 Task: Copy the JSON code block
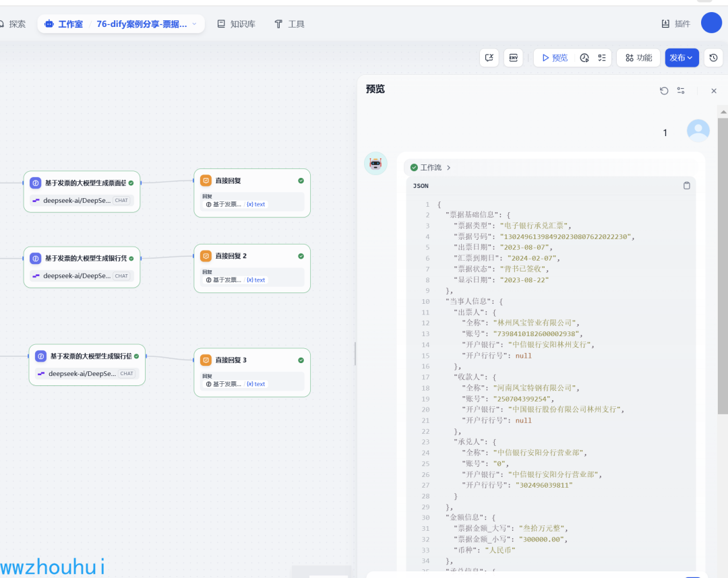coord(687,185)
